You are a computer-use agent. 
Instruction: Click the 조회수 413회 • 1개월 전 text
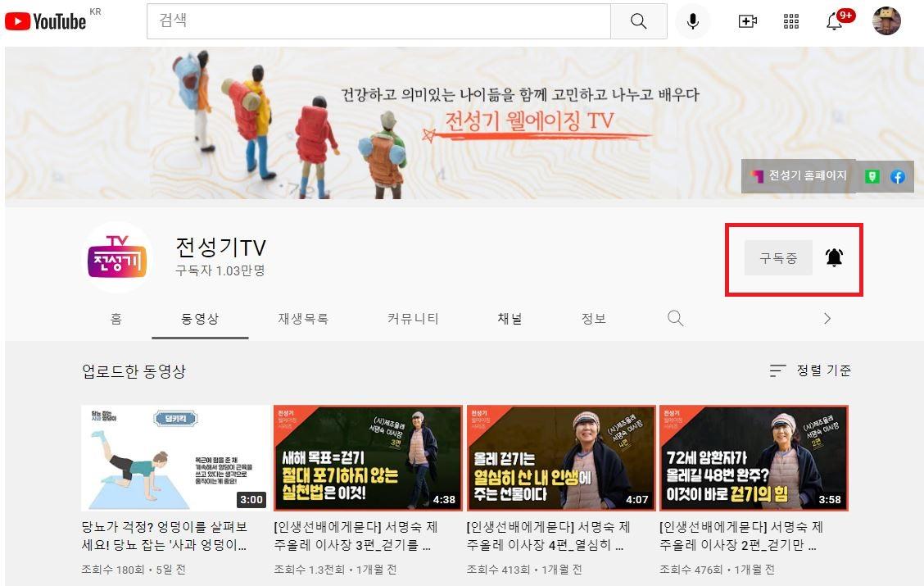[524, 570]
